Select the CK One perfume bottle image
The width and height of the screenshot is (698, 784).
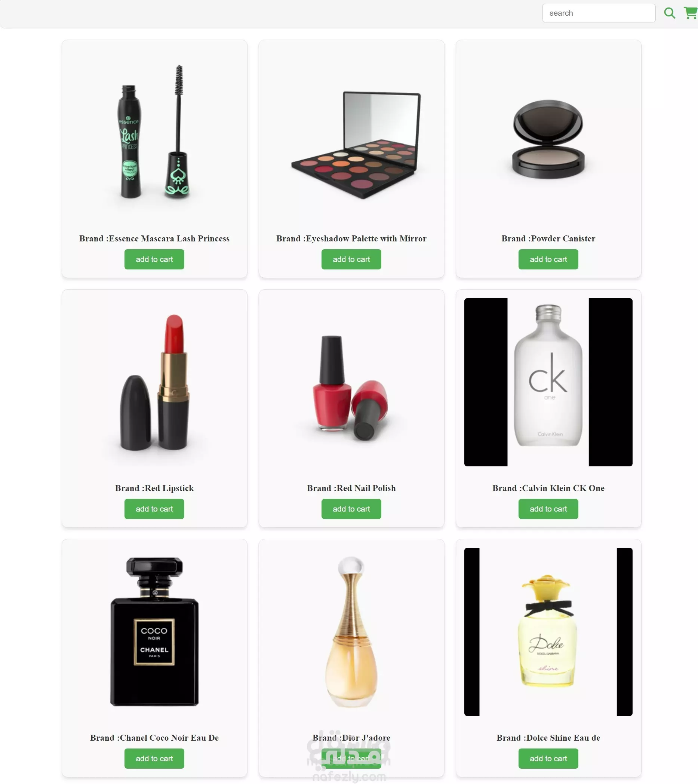point(548,382)
